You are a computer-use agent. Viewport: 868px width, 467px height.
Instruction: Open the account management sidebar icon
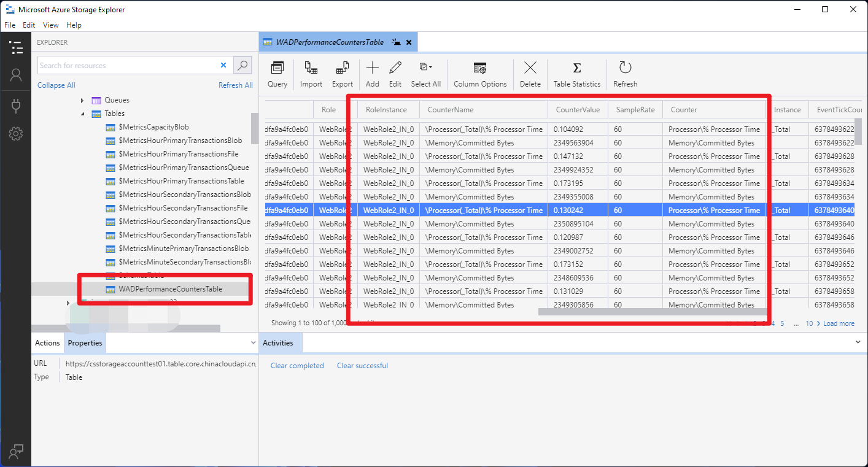tap(16, 75)
